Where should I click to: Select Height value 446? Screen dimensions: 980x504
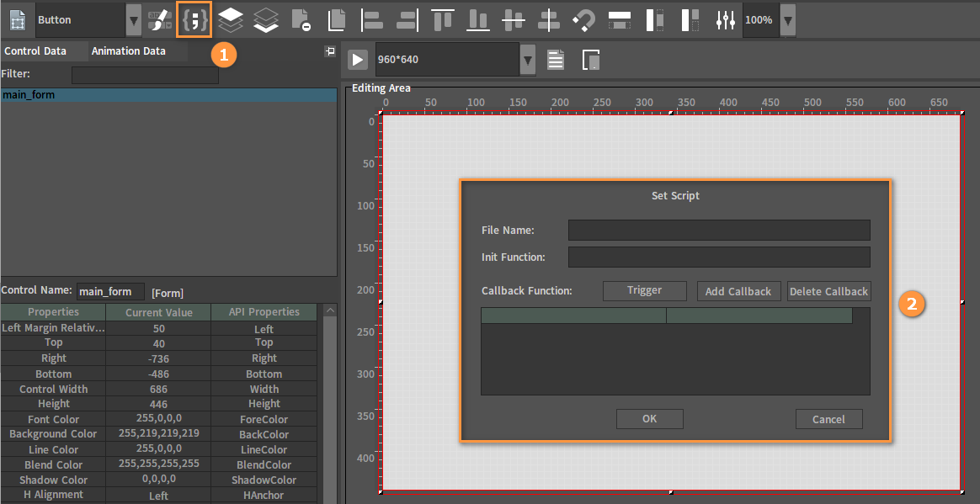tap(159, 404)
